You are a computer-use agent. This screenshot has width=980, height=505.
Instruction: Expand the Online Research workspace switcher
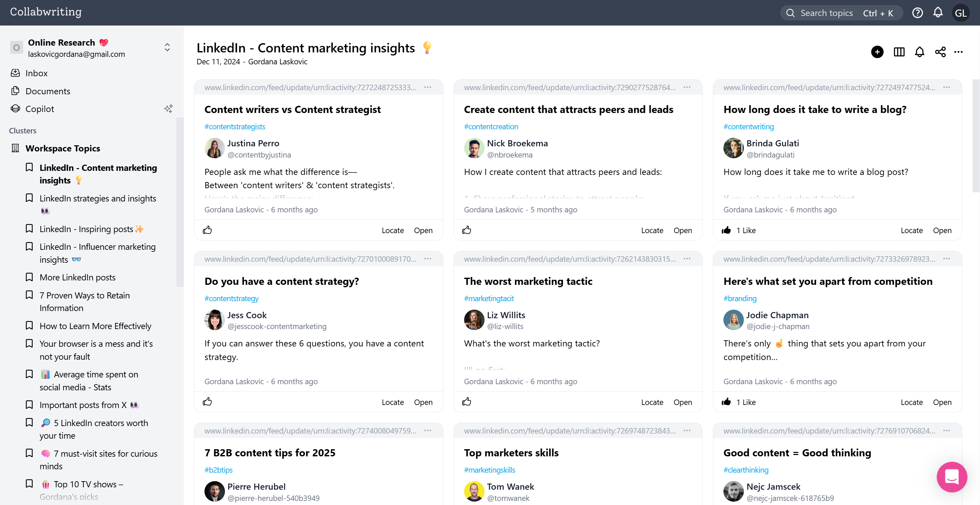point(167,47)
